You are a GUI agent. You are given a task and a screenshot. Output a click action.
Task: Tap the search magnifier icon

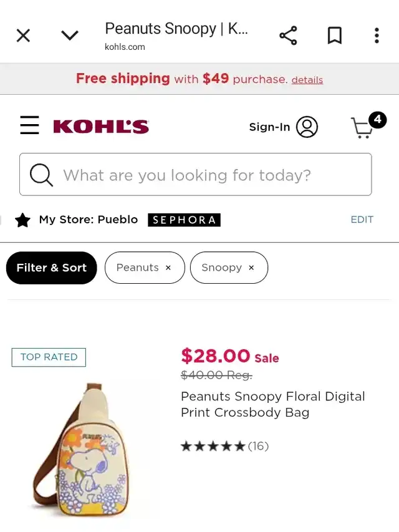[41, 175]
